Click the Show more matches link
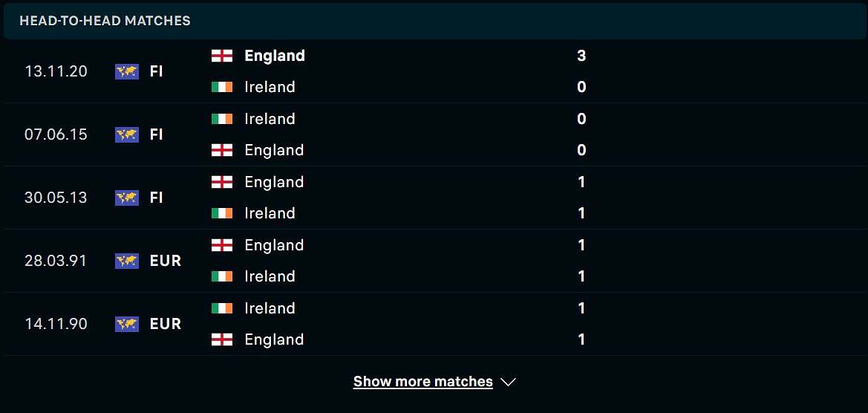 423,382
